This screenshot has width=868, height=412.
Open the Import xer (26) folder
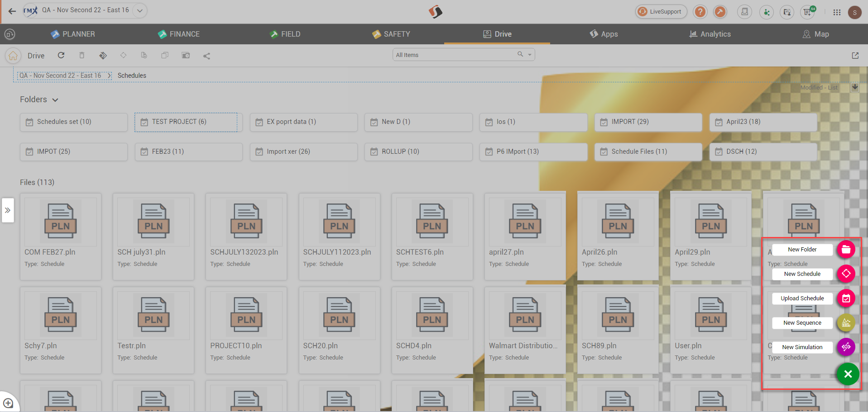[x=303, y=152]
